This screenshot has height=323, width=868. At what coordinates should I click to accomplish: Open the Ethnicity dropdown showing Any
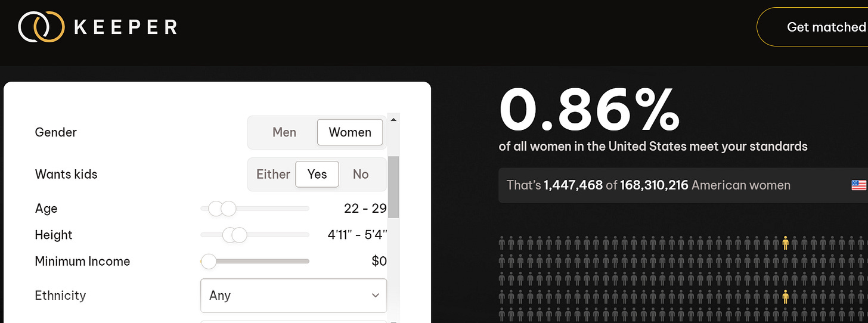[x=293, y=296]
